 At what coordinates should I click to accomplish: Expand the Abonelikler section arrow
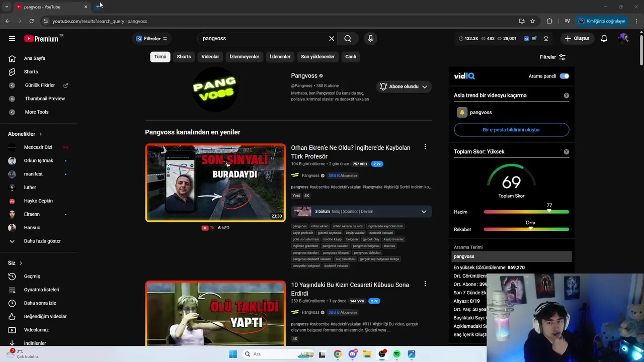41,134
